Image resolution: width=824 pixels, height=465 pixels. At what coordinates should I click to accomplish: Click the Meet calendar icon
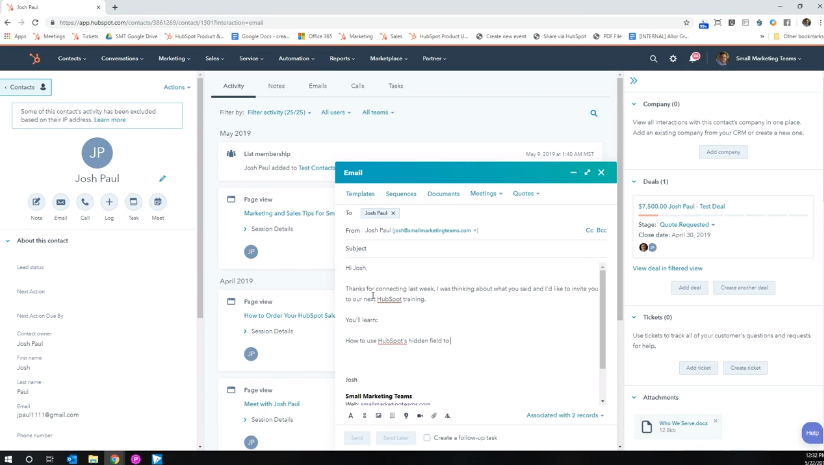157,202
